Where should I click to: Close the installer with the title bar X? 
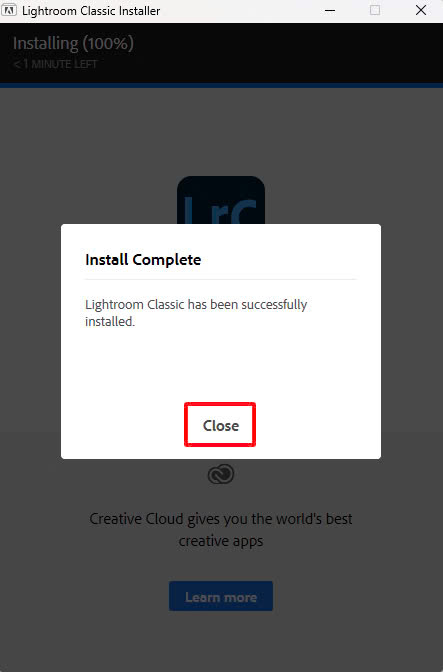point(421,10)
